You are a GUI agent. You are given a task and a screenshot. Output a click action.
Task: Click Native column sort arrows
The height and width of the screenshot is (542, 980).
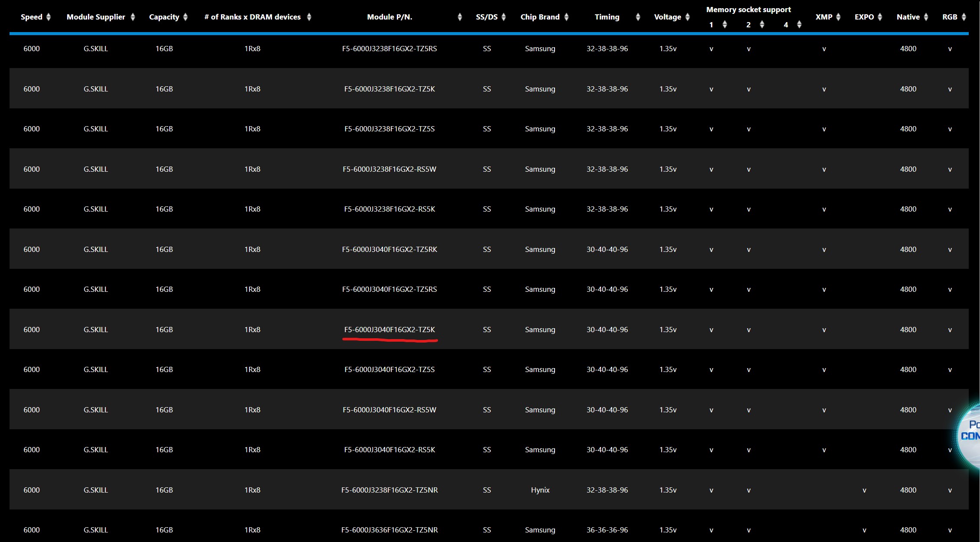point(926,17)
